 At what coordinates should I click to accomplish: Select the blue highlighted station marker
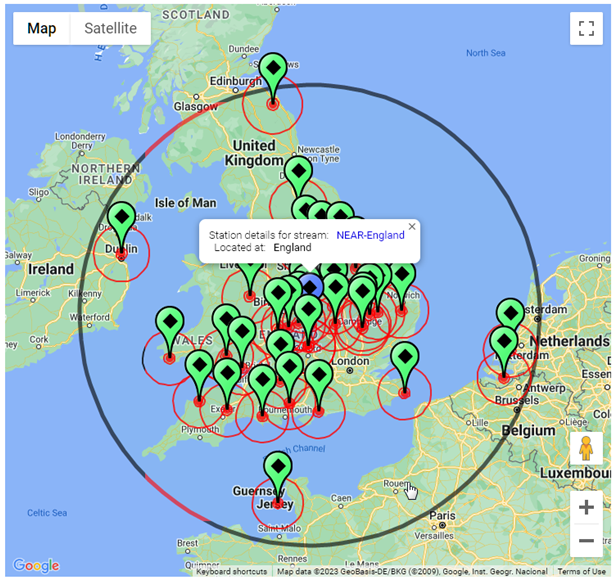[311, 286]
